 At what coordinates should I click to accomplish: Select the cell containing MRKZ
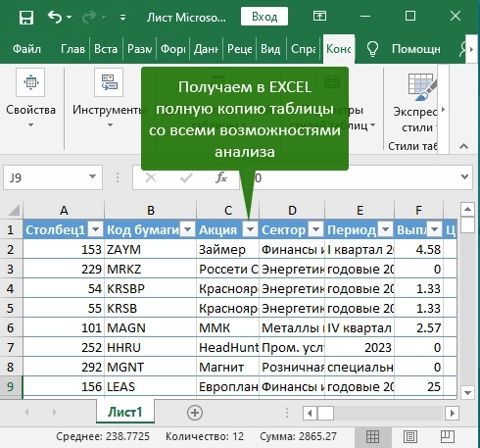pyautogui.click(x=151, y=269)
